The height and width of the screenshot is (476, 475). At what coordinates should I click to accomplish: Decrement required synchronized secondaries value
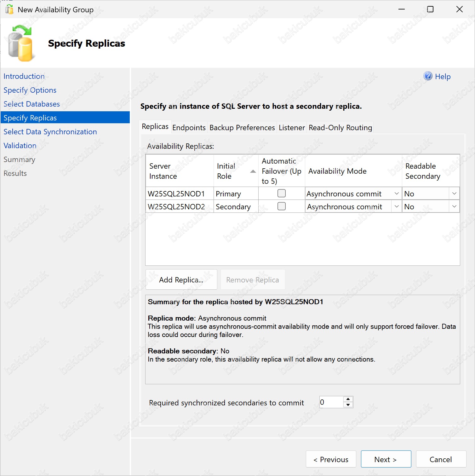pyautogui.click(x=348, y=405)
